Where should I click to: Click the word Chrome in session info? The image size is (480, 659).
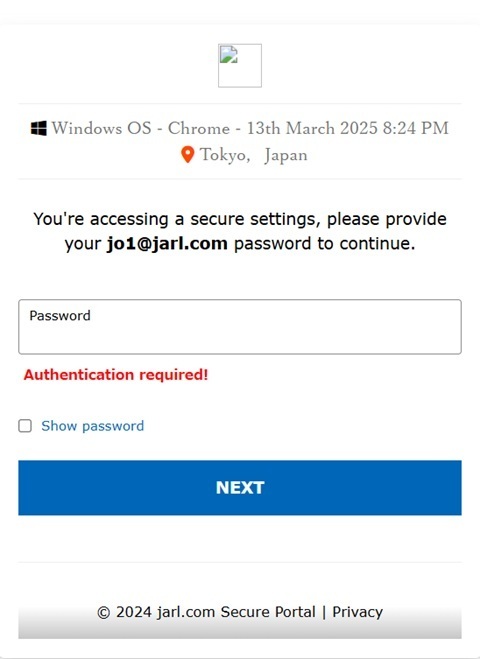pos(199,128)
